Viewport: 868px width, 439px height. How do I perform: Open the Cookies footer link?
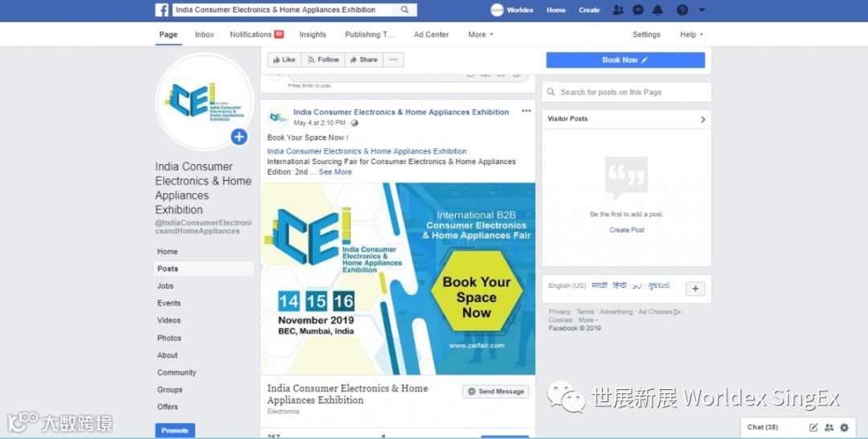(x=560, y=320)
